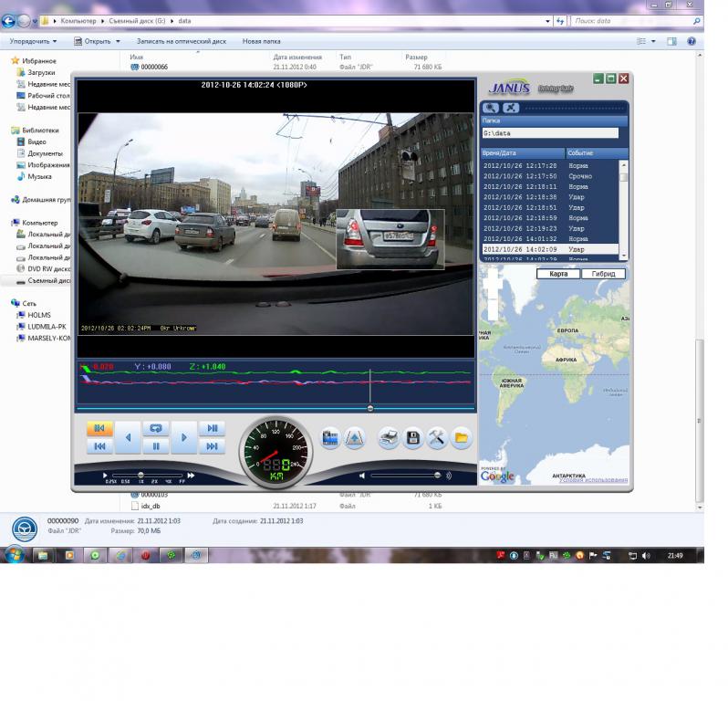Sort by Событие column header
Screen dimensions: 728x701
click(597, 152)
